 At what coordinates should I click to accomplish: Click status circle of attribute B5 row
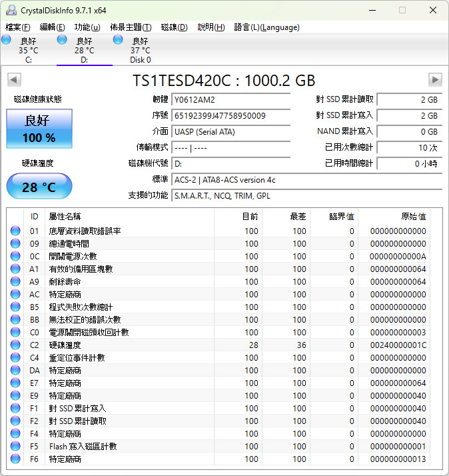(x=15, y=307)
